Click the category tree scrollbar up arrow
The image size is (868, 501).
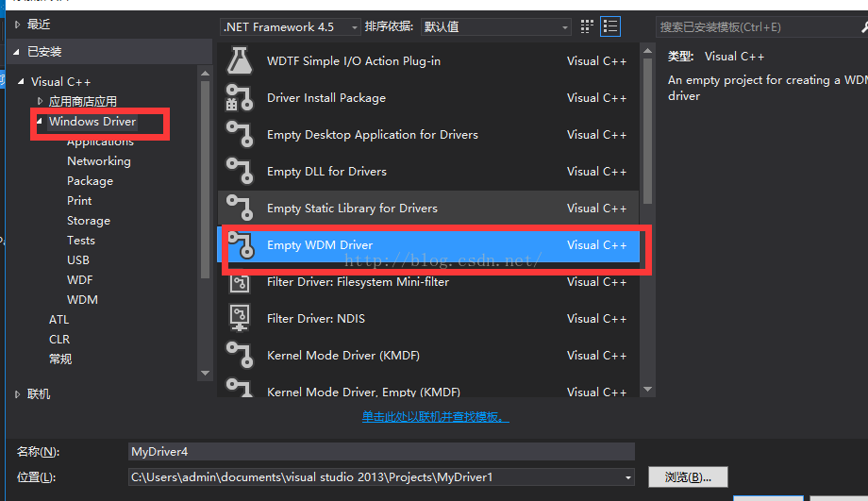(205, 73)
